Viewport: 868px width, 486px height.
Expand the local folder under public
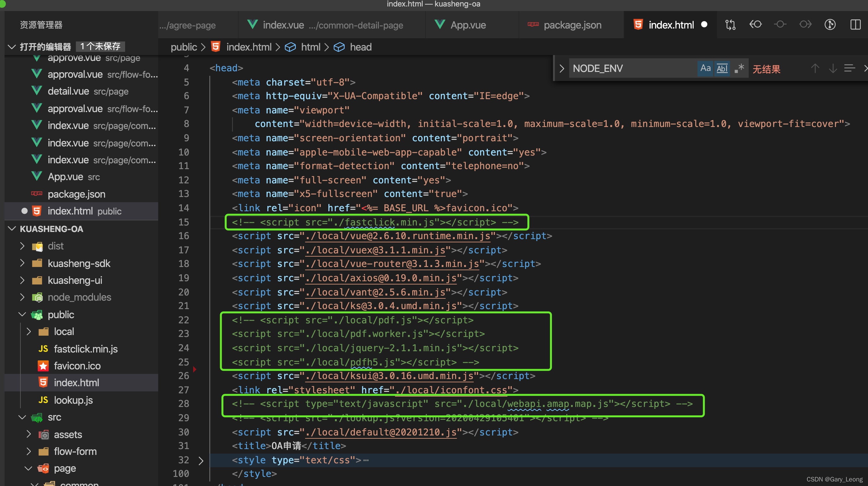[x=29, y=331]
